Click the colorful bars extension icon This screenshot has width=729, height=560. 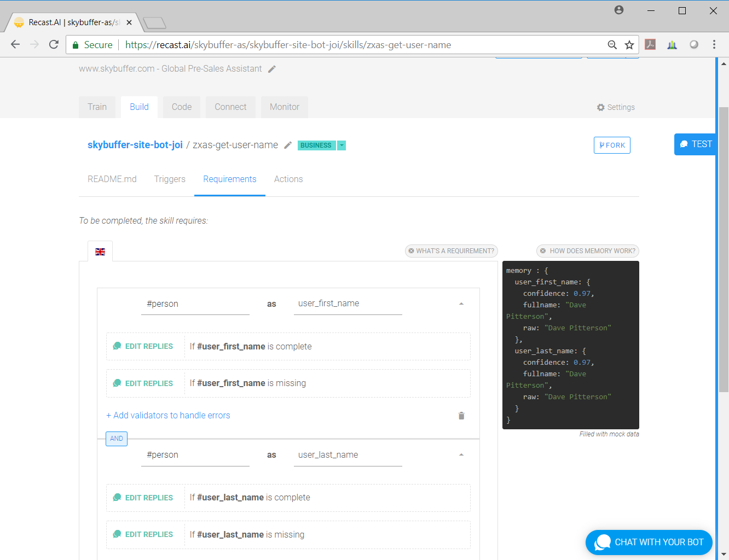coord(672,45)
